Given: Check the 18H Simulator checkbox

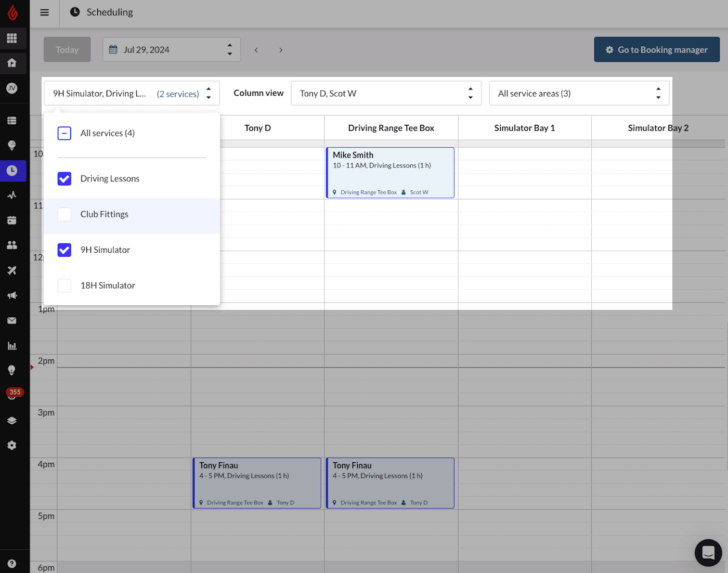Looking at the screenshot, I should [x=64, y=285].
